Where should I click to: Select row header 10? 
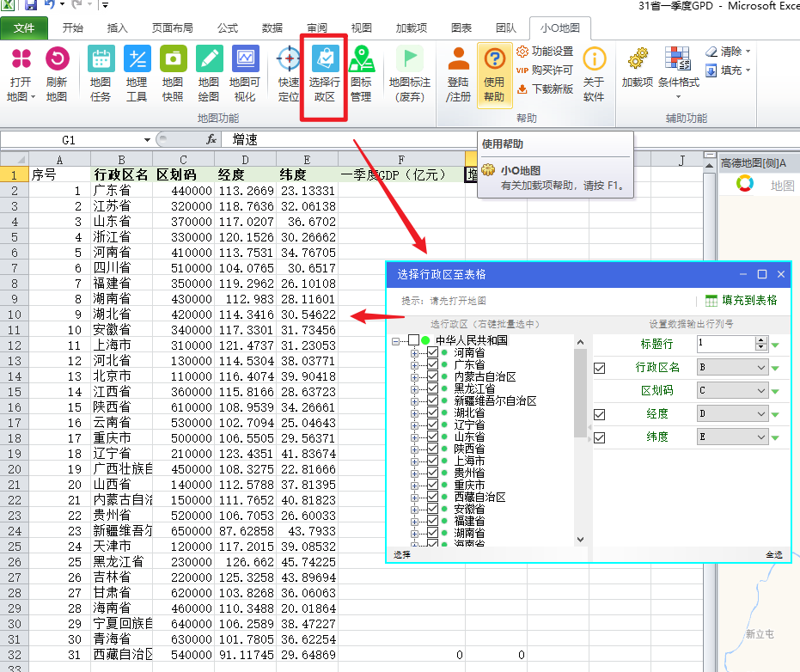tap(15, 315)
